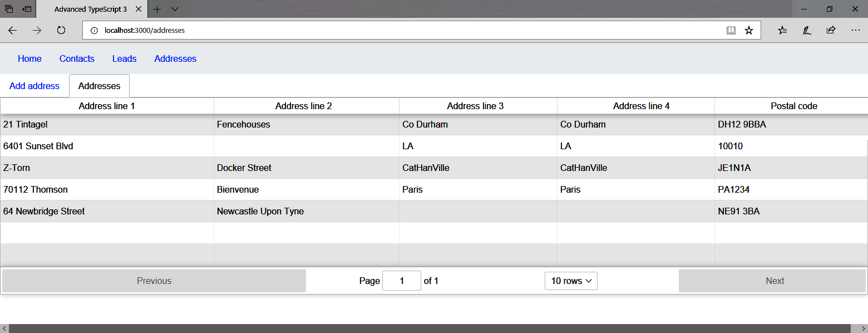
Task: Click the browser back arrow
Action: [x=12, y=31]
